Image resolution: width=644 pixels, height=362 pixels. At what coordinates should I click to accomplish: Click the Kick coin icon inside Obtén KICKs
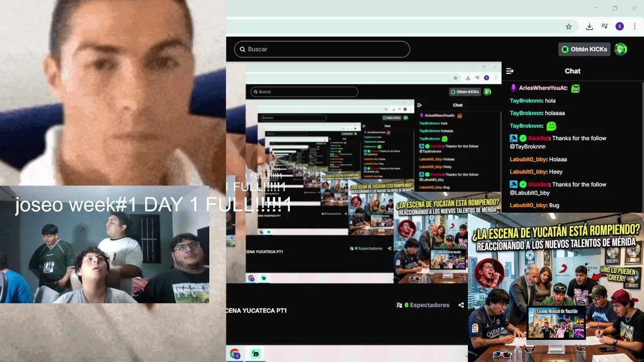click(565, 49)
